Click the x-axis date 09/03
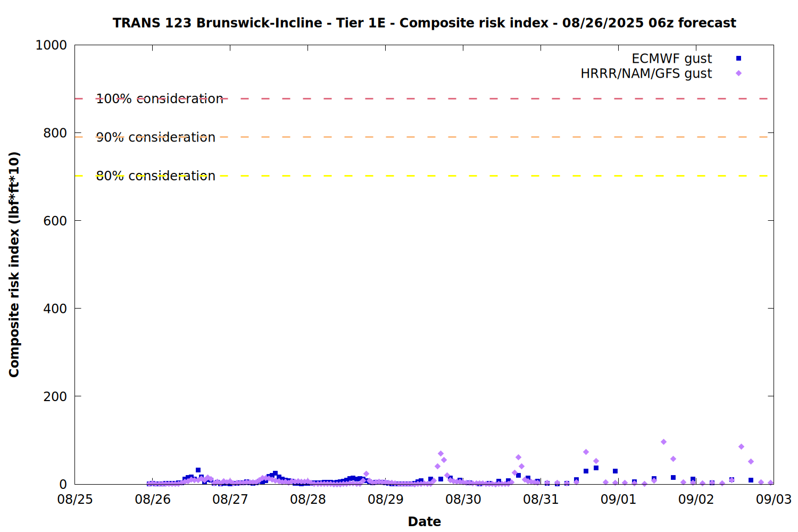798x532 pixels. click(774, 499)
